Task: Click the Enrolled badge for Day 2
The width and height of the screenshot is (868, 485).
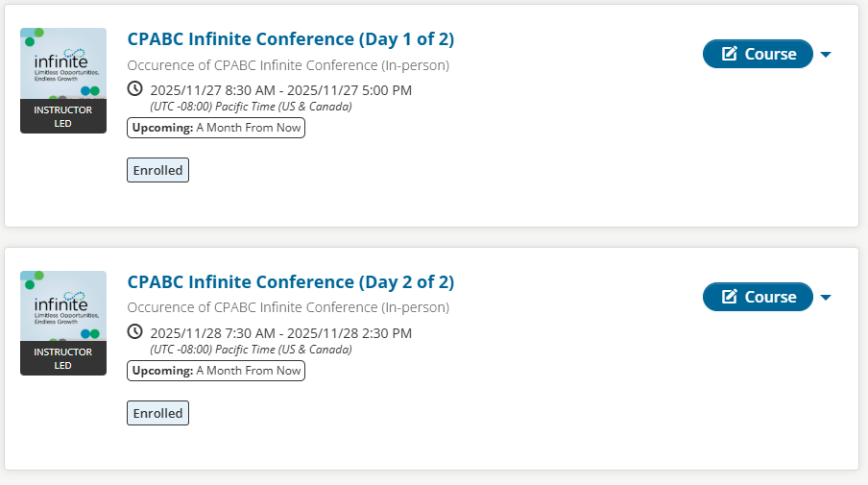Action: click(x=157, y=413)
